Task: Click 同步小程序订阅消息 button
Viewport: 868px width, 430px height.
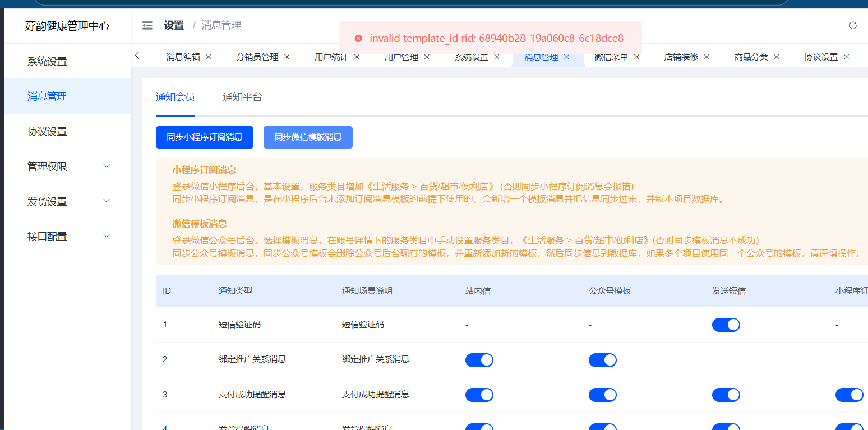Action: (x=205, y=137)
